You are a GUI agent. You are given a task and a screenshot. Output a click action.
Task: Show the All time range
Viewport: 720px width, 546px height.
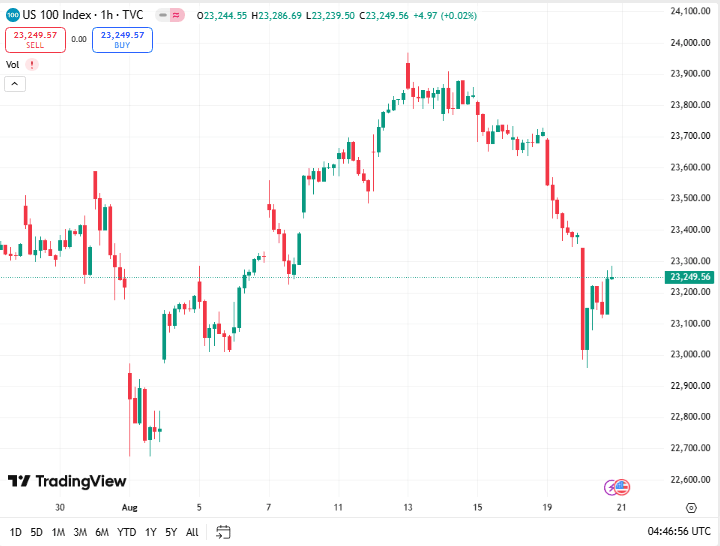tap(192, 532)
